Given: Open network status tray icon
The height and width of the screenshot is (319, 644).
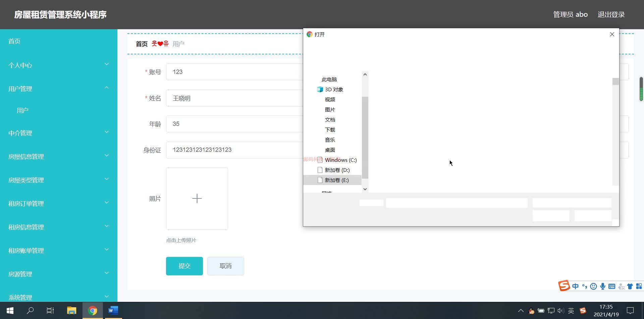Looking at the screenshot, I should (551, 311).
